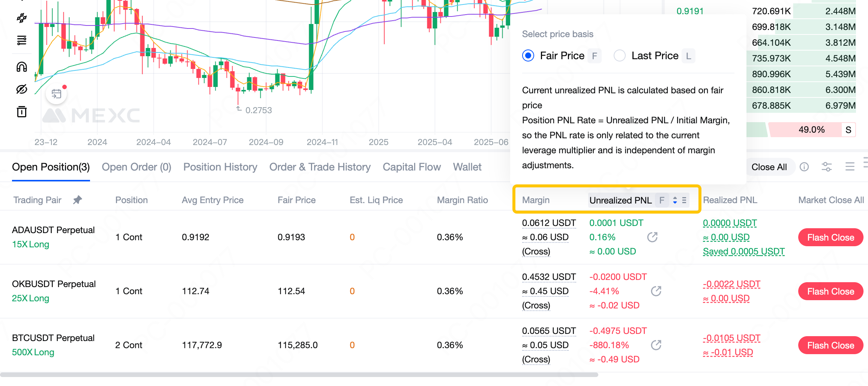
Task: Click the magnet mode icon in chart sidebar
Action: [x=22, y=67]
